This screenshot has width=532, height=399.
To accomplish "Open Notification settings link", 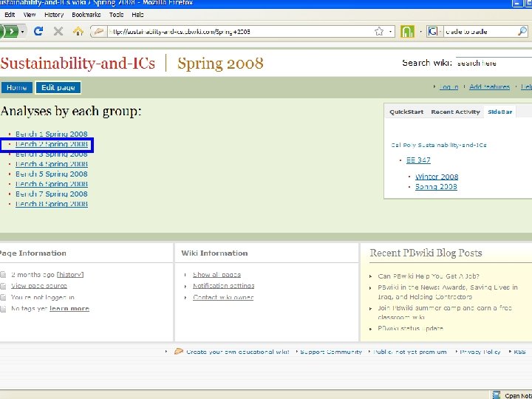I will (224, 286).
